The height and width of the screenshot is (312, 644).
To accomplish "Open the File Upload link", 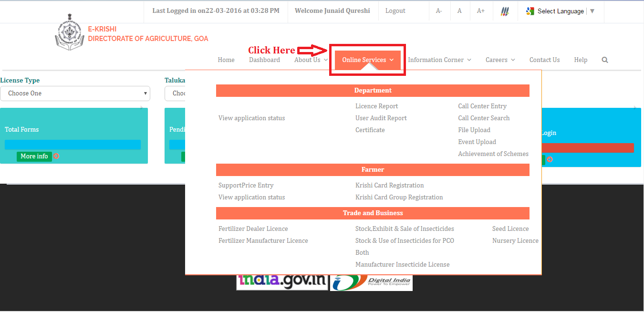I will click(x=474, y=130).
